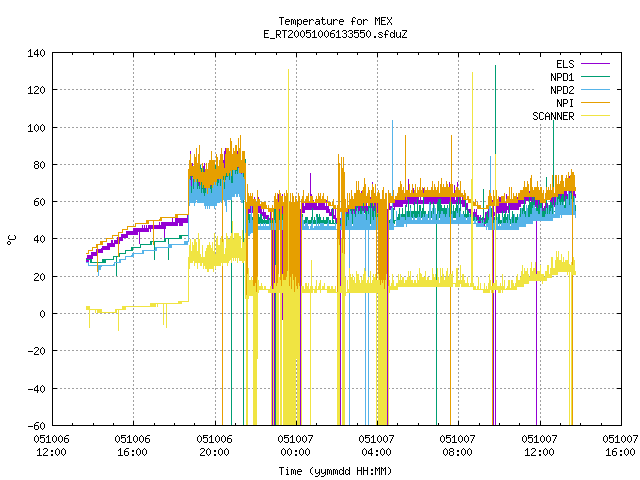
Task: Click the x-axis tick label 051007 16:00
Action: (x=620, y=446)
